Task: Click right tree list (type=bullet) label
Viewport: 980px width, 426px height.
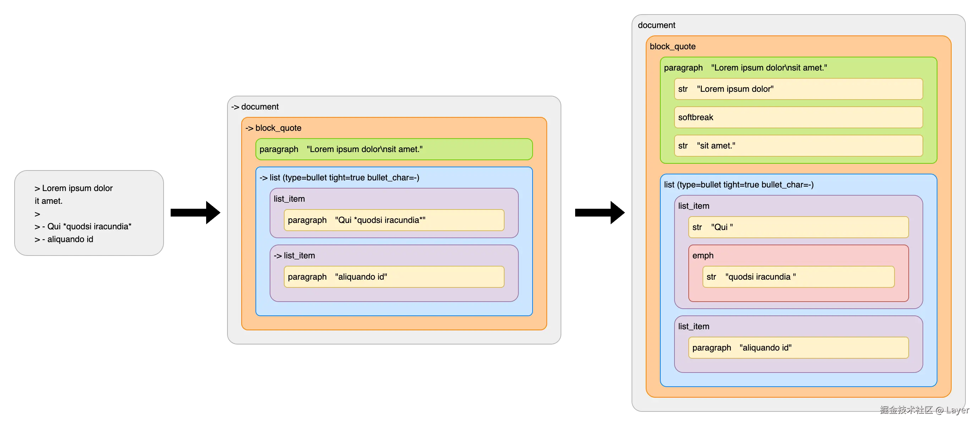Action: click(x=738, y=185)
